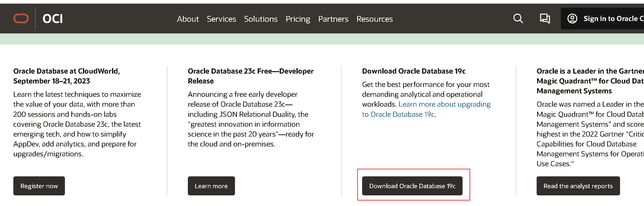Click the Oracle red logo icon
This screenshot has height=206, width=644.
21,19
